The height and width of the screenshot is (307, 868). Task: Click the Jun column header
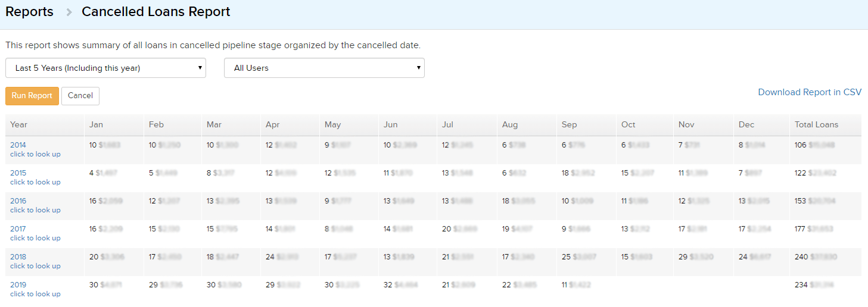[391, 124]
